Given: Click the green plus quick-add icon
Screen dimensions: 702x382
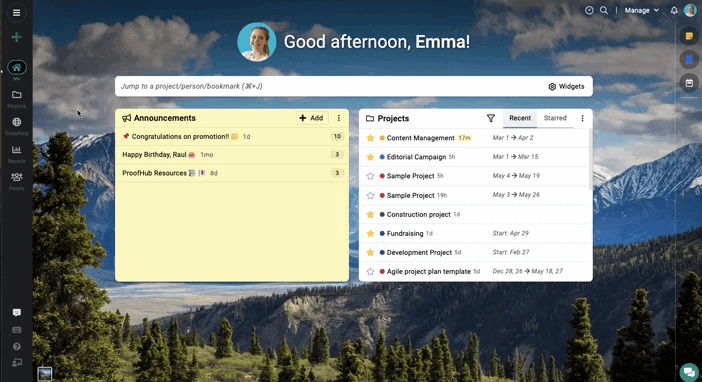Looking at the screenshot, I should tap(17, 37).
